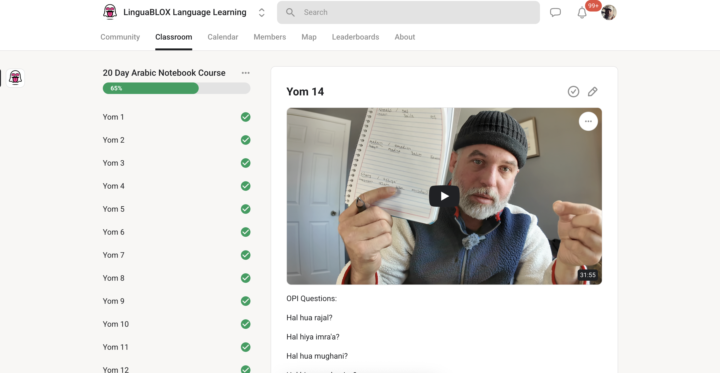720x373 pixels.
Task: Click the LinguaBLOX group icon in left sidebar
Action: 15,78
